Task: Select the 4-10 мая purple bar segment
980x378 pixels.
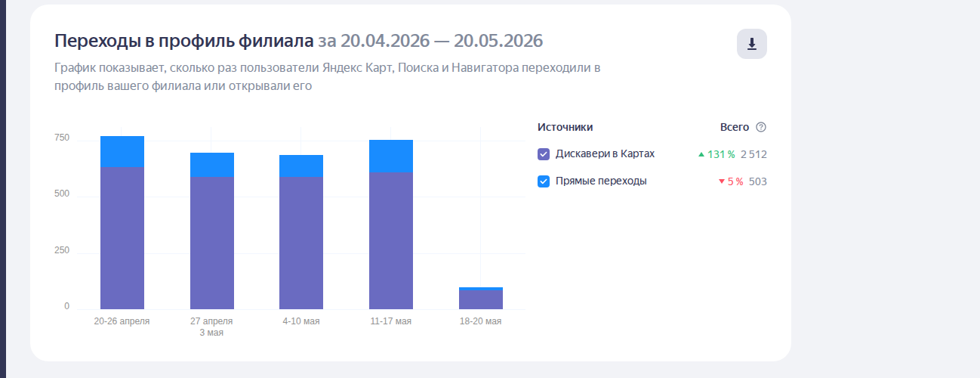Action: 301,243
